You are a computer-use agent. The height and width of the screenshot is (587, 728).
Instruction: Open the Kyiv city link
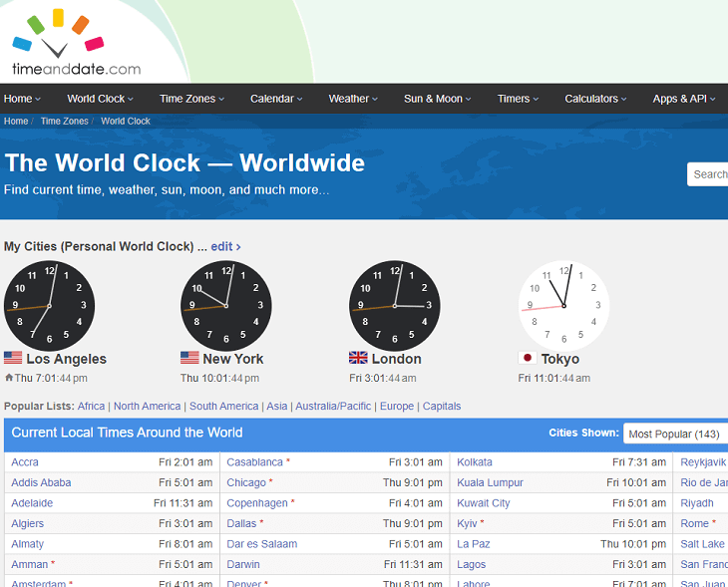click(x=467, y=523)
